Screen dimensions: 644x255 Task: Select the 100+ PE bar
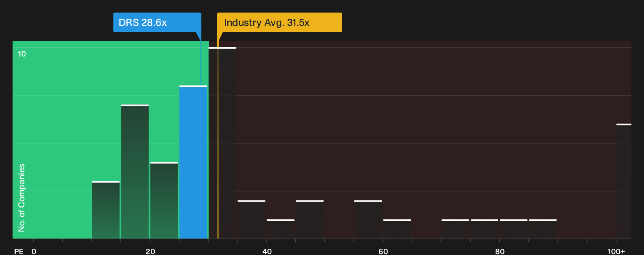pyautogui.click(x=624, y=181)
